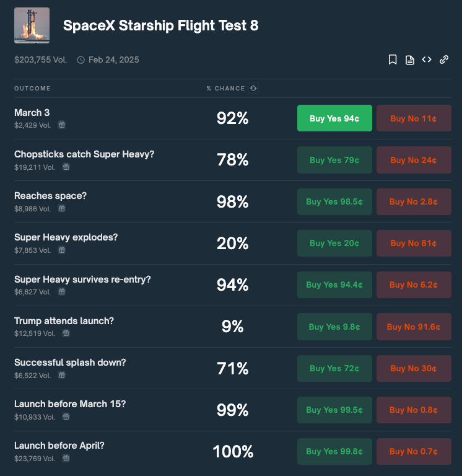This screenshot has height=476, width=462.
Task: Buy No 91.6¢ on Trump attends launch
Action: coord(414,327)
